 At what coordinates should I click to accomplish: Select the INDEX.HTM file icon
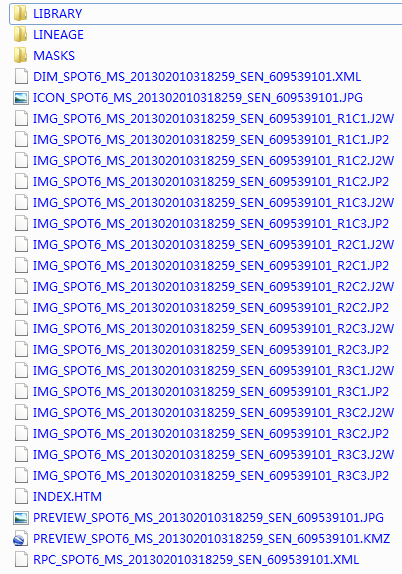(x=21, y=497)
